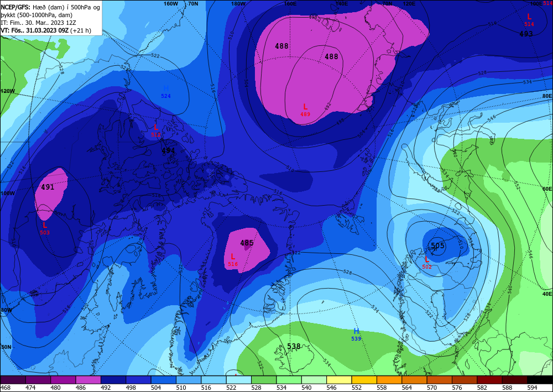553x392 pixels.
Task: Click the 120W longitude label
Action: pos(8,91)
